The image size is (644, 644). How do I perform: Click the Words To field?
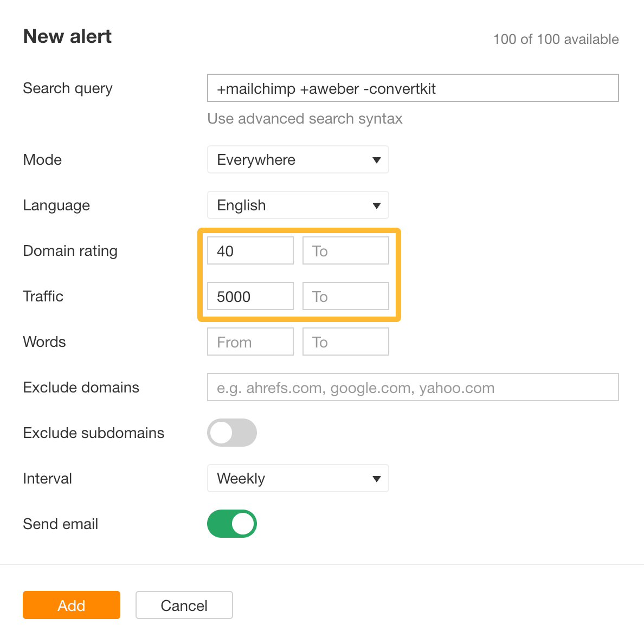[345, 342]
